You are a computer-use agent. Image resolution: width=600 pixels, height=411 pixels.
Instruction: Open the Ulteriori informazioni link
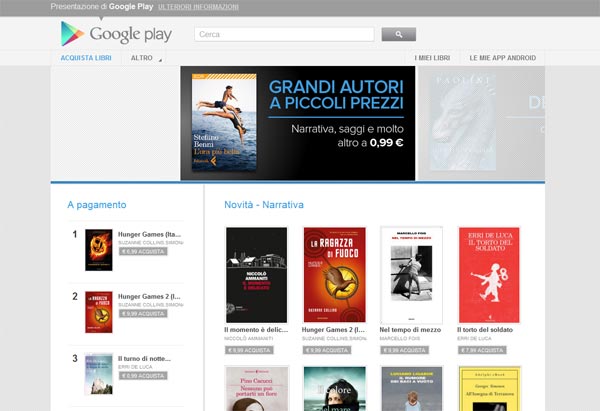(198, 7)
